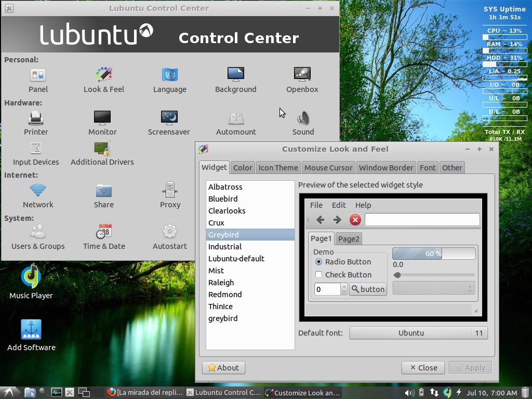This screenshot has width=532, height=399.
Task: Click volume icon in system tray
Action: (409, 393)
